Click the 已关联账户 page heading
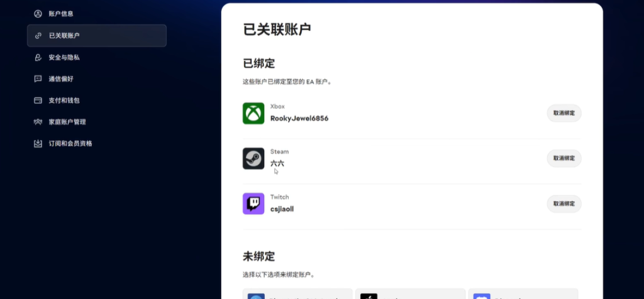The width and height of the screenshot is (644, 299). tap(277, 30)
